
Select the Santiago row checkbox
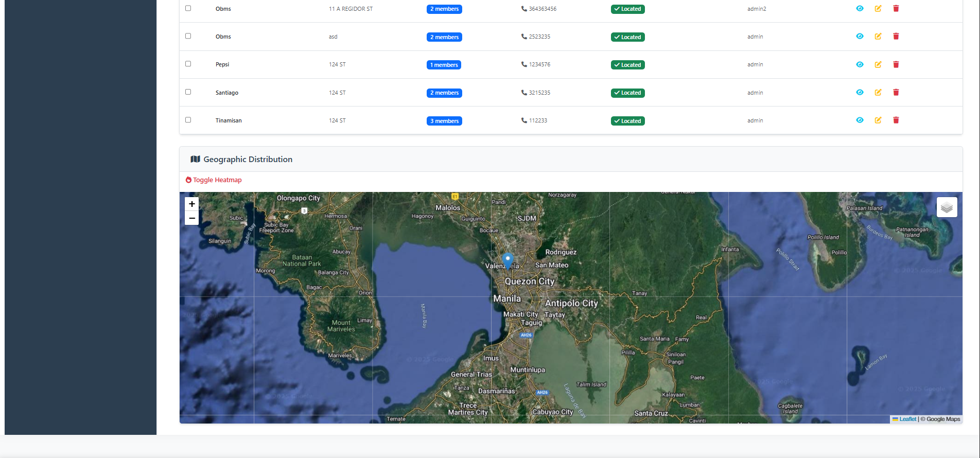tap(188, 92)
